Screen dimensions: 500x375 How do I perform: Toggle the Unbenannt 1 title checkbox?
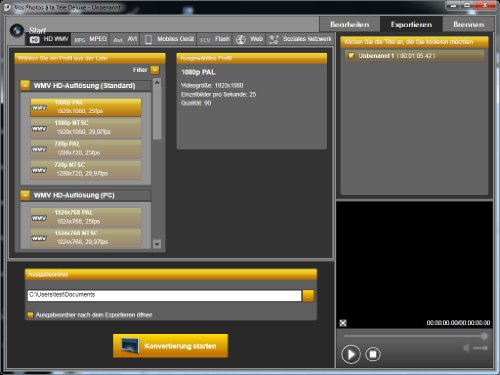[351, 55]
